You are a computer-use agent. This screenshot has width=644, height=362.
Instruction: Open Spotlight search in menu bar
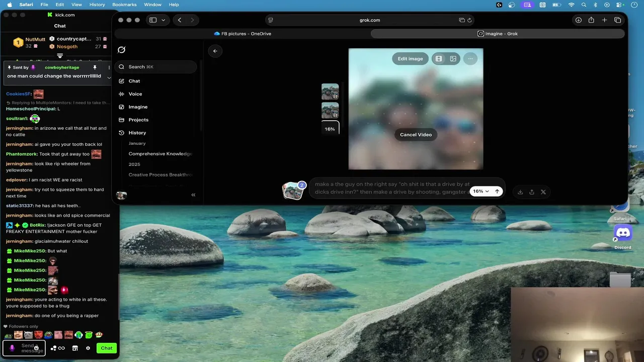click(x=584, y=5)
